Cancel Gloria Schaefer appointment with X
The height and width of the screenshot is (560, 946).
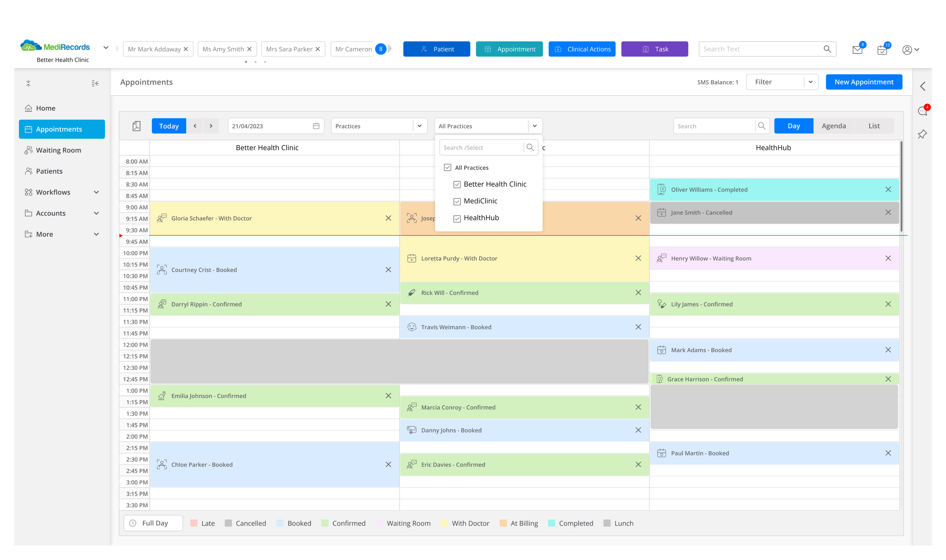click(x=388, y=218)
